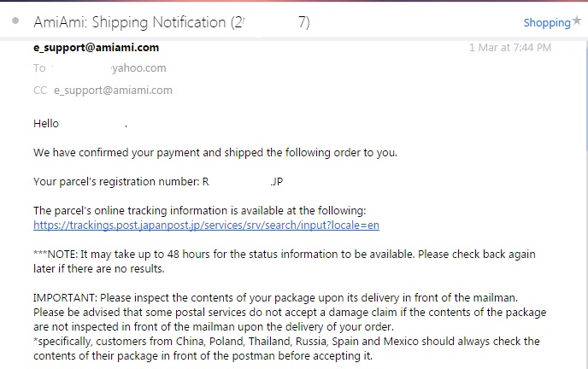
Task: Click the IMPORTANT inspect package line
Action: coord(275,298)
